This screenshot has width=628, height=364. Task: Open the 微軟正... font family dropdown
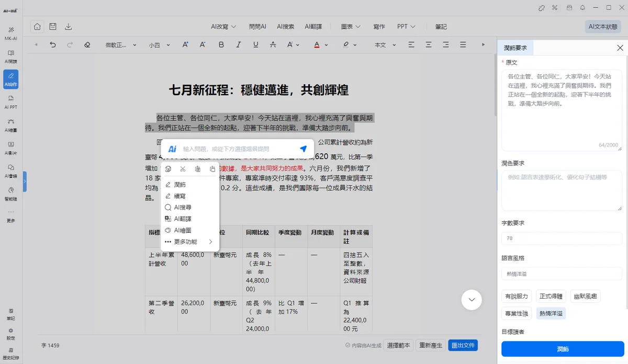pyautogui.click(x=121, y=45)
